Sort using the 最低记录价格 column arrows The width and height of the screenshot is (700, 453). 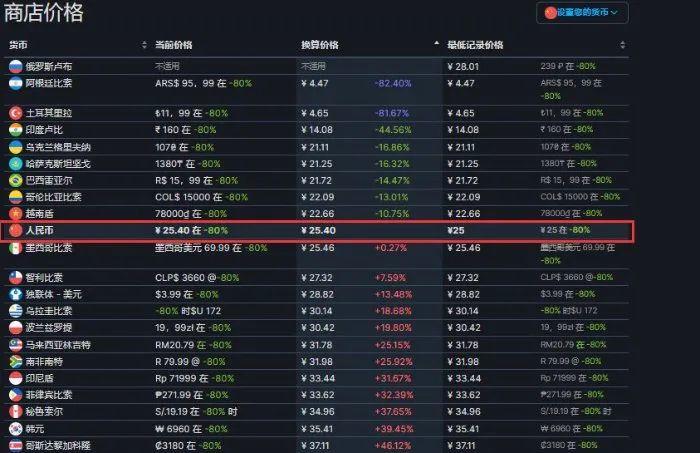point(622,45)
